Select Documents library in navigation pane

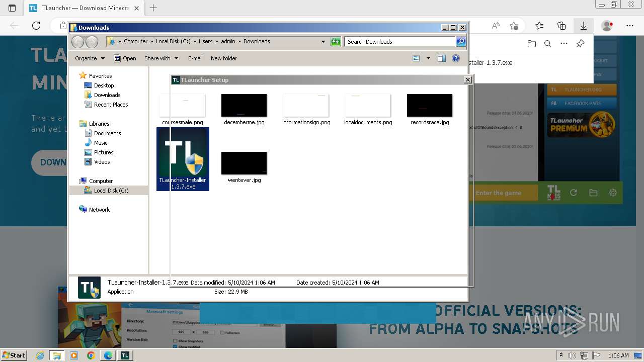click(x=107, y=133)
